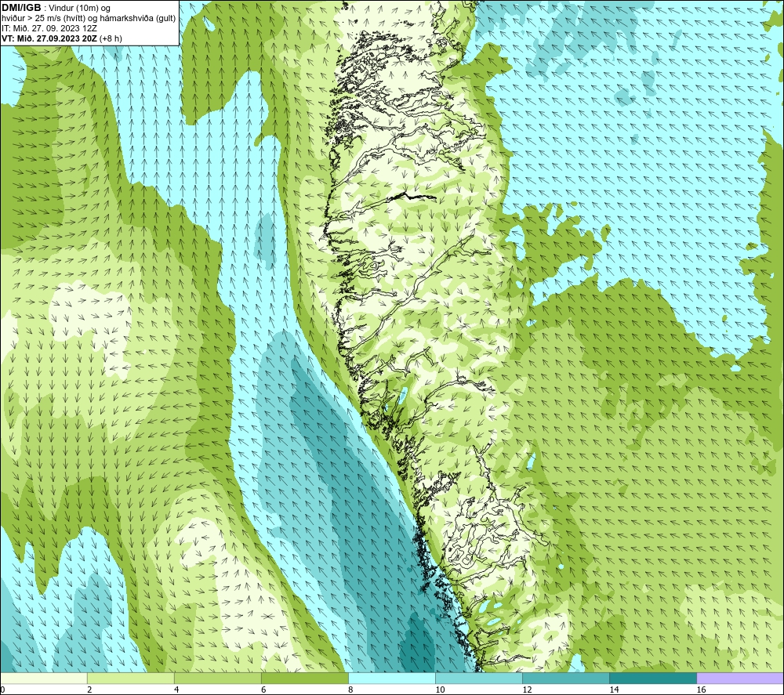Image resolution: width=784 pixels, height=695 pixels.
Task: Click the scale label '2'
Action: (x=89, y=690)
